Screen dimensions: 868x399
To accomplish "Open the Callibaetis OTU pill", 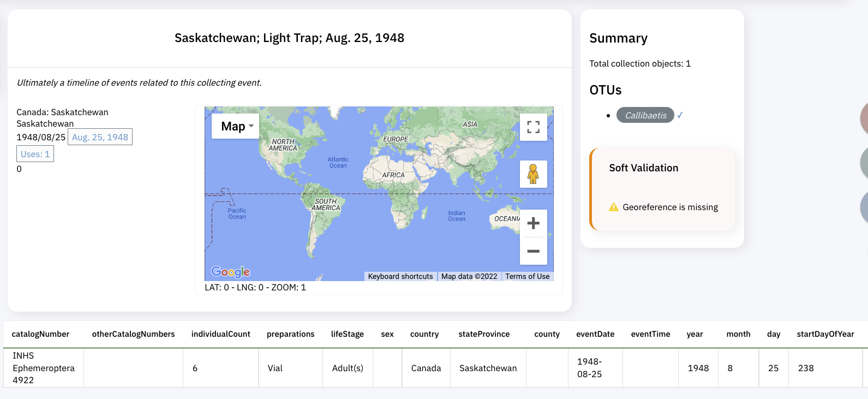I will tap(645, 115).
